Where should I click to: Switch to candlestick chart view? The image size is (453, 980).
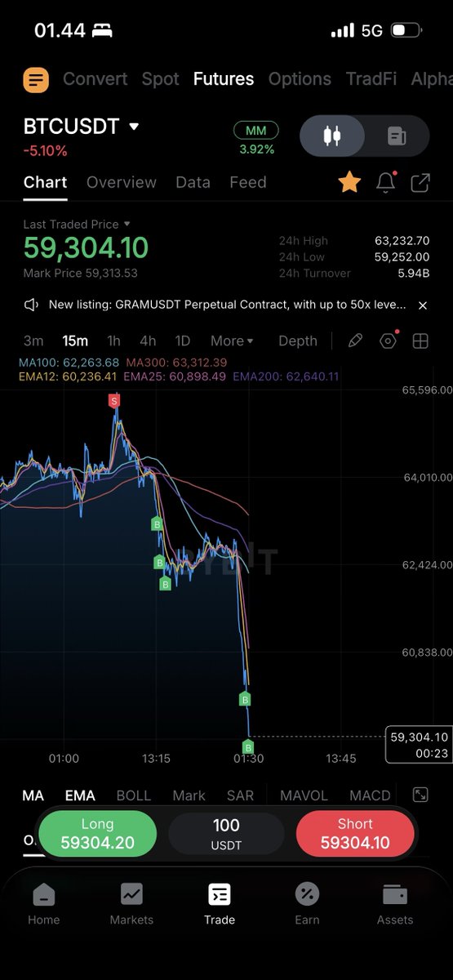tap(332, 136)
